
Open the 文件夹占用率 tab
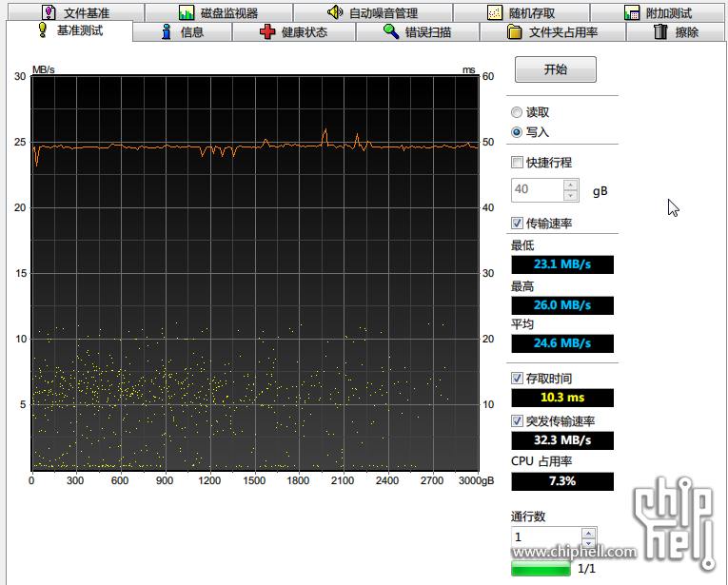pos(553,32)
